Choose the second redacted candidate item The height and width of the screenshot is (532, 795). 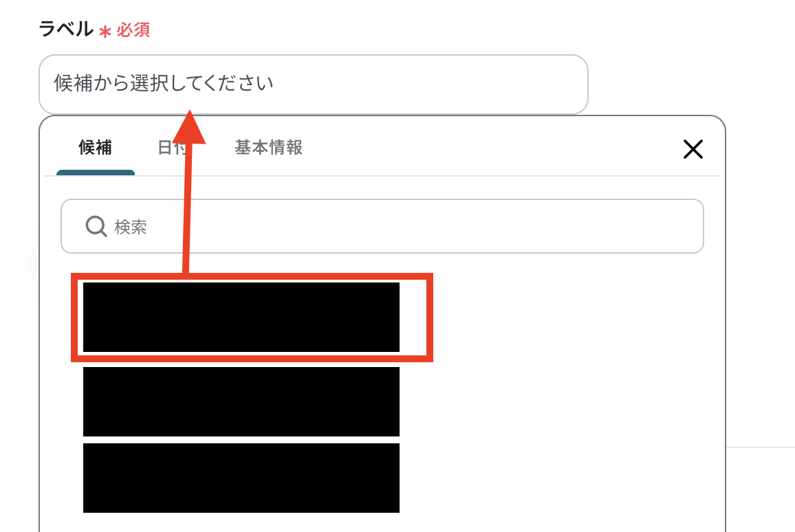pyautogui.click(x=241, y=401)
